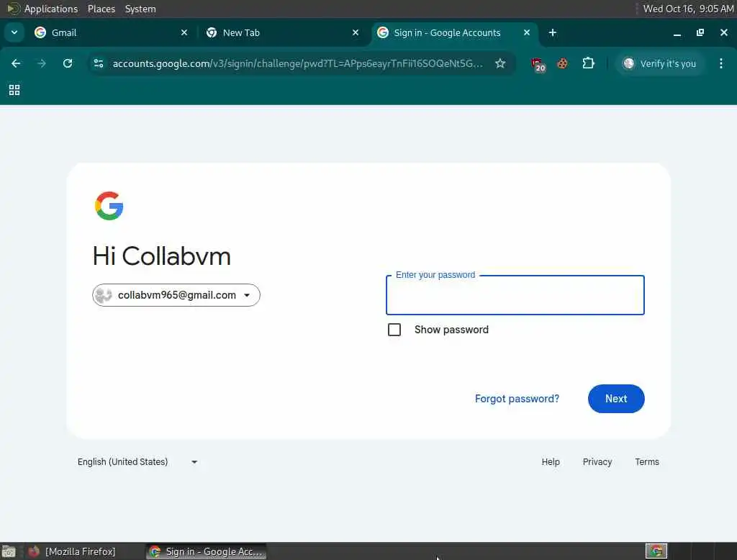Close the Sign in - Google Accounts tab
The image size is (737, 560).
coord(527,32)
